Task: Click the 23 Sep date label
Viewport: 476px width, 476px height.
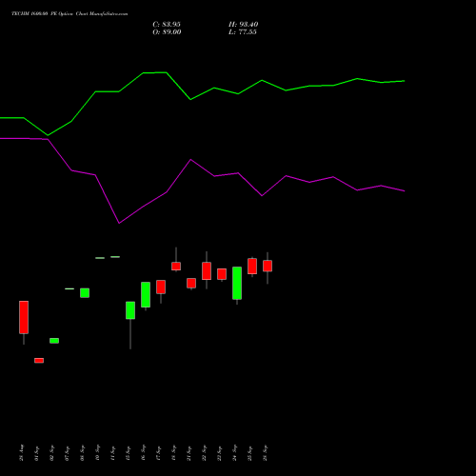Action: point(219,453)
